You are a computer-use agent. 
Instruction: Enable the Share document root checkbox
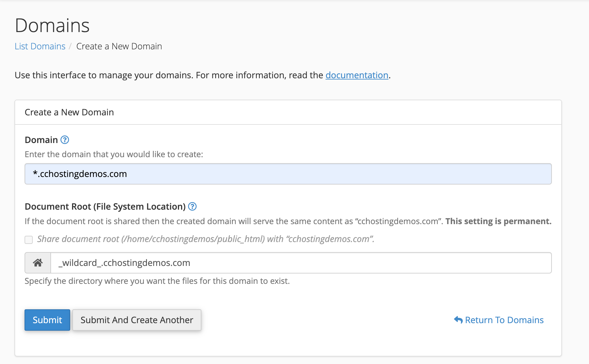pyautogui.click(x=29, y=240)
